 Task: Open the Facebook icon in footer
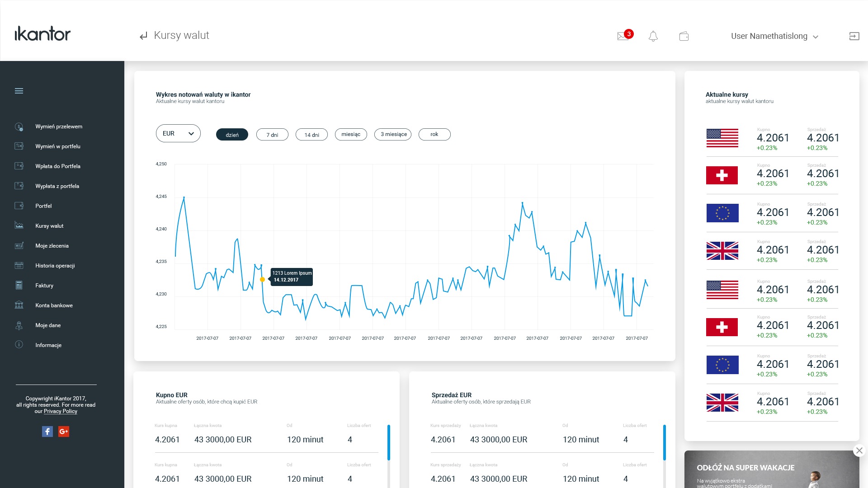(x=47, y=432)
